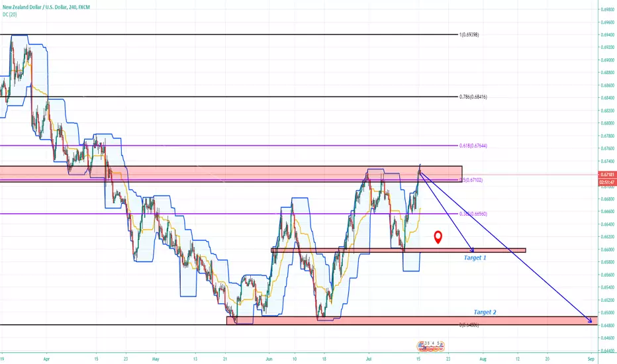Click the bar countdown timer 02:51:47
617x364 pixels.
607,182
